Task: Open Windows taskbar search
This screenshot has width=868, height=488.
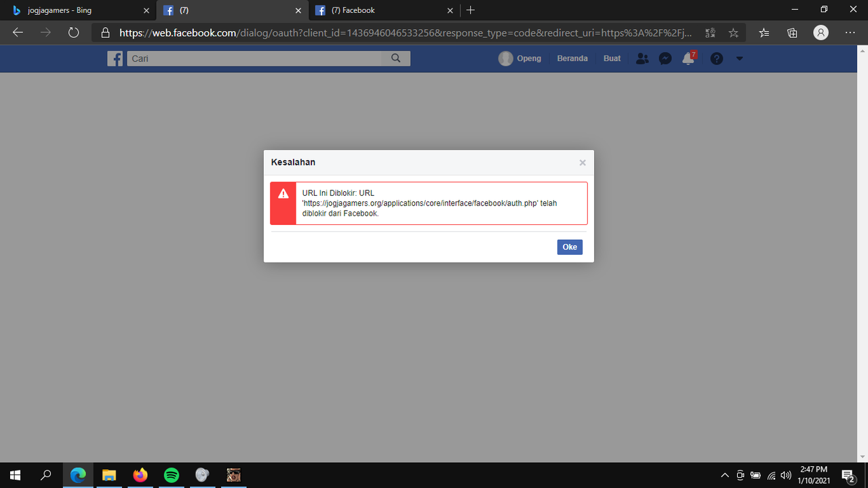Action: click(46, 475)
